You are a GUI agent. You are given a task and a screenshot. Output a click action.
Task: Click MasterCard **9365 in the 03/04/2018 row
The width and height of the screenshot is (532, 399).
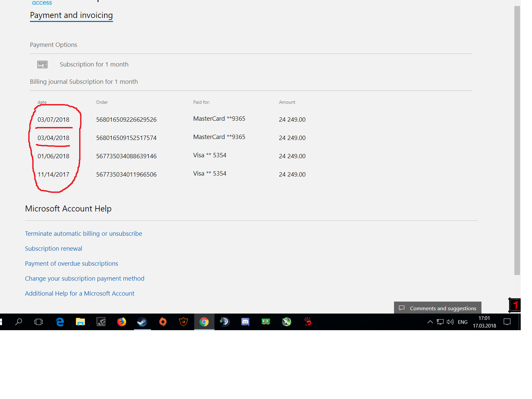pyautogui.click(x=219, y=137)
